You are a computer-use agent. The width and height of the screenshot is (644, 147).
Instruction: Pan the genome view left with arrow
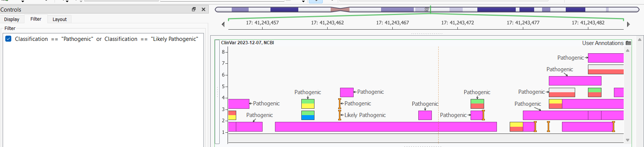[223, 24]
